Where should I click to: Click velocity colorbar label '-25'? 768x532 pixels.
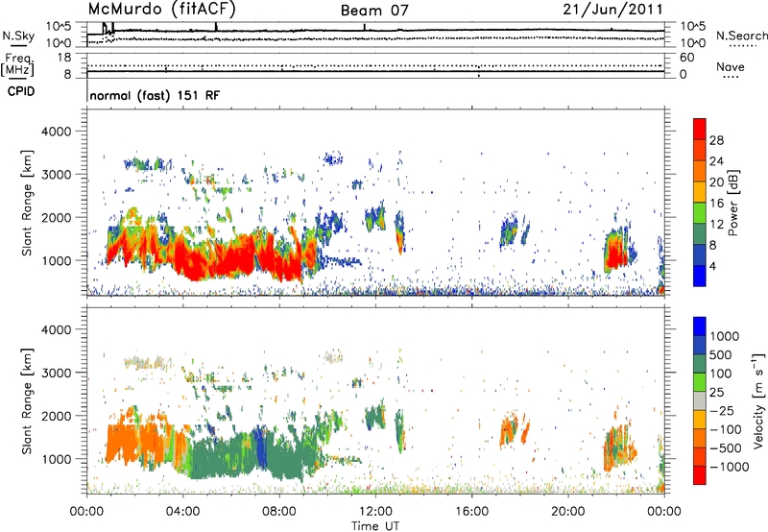722,410
